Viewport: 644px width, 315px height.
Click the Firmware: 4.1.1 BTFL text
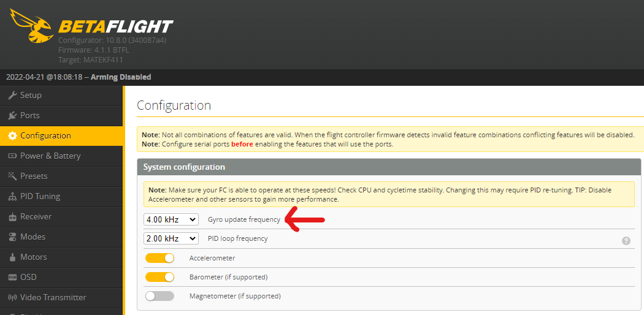(x=94, y=50)
